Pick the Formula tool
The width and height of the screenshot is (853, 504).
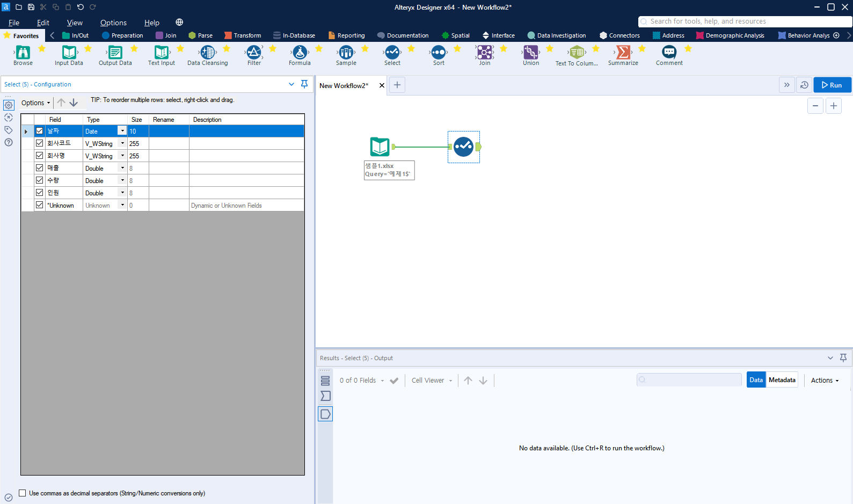click(x=300, y=52)
